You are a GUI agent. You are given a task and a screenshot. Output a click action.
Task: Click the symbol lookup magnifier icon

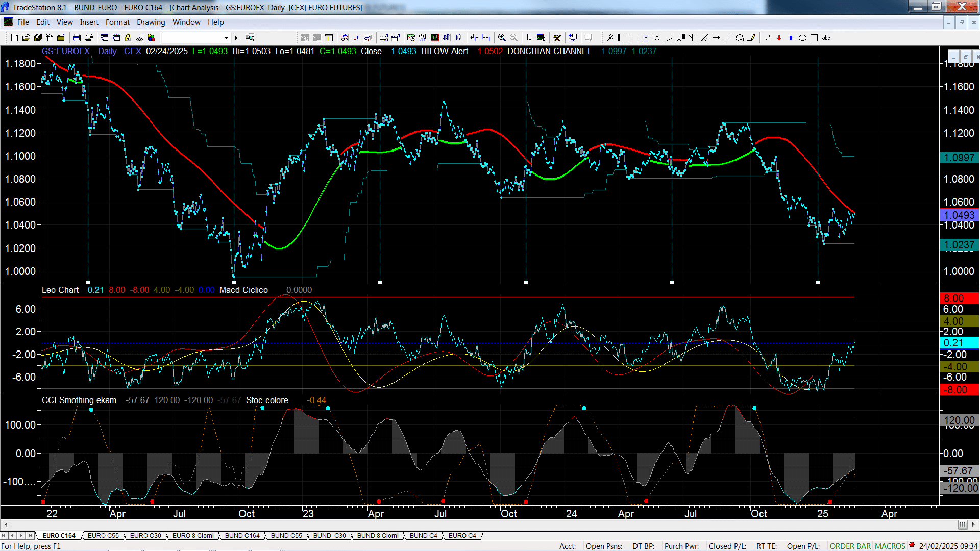(250, 37)
